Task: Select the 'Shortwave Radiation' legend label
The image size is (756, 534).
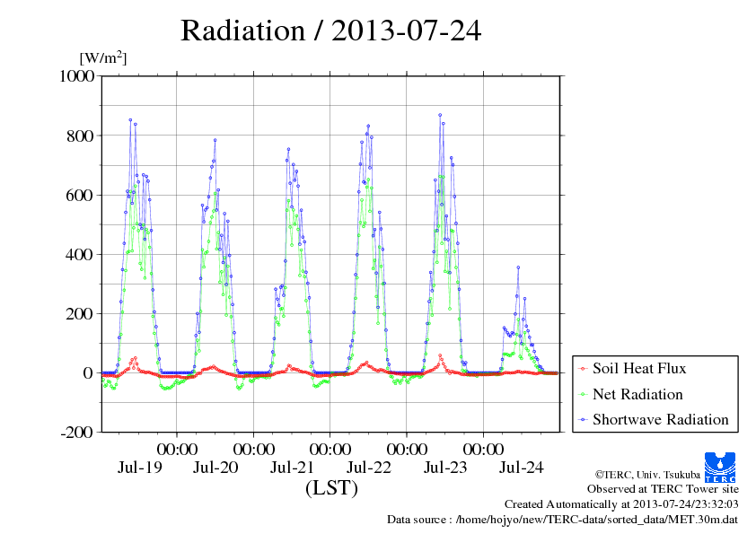Action: tap(661, 419)
